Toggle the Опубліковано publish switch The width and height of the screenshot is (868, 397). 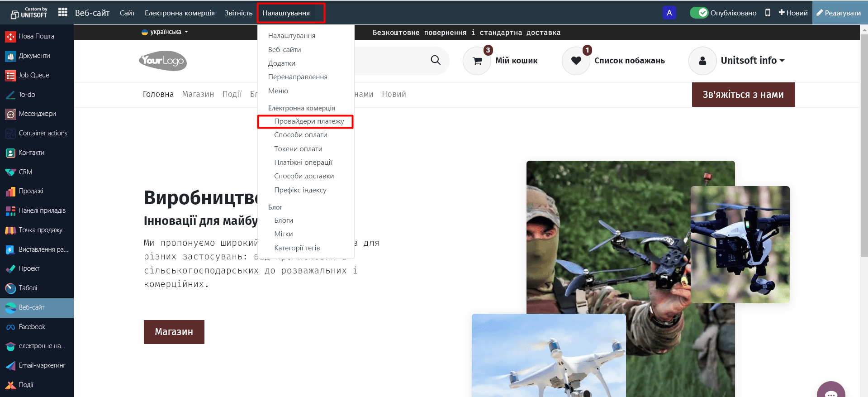699,13
